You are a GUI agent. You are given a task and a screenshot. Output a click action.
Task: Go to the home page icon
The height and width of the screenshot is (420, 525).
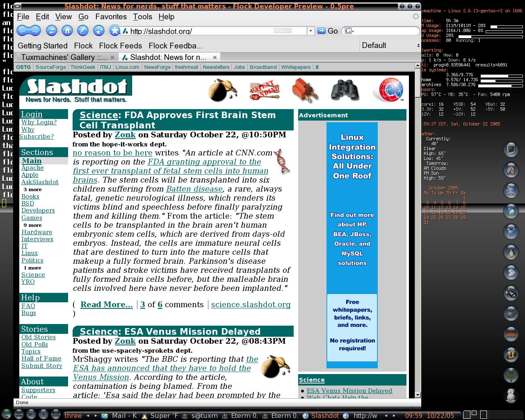(x=67, y=30)
